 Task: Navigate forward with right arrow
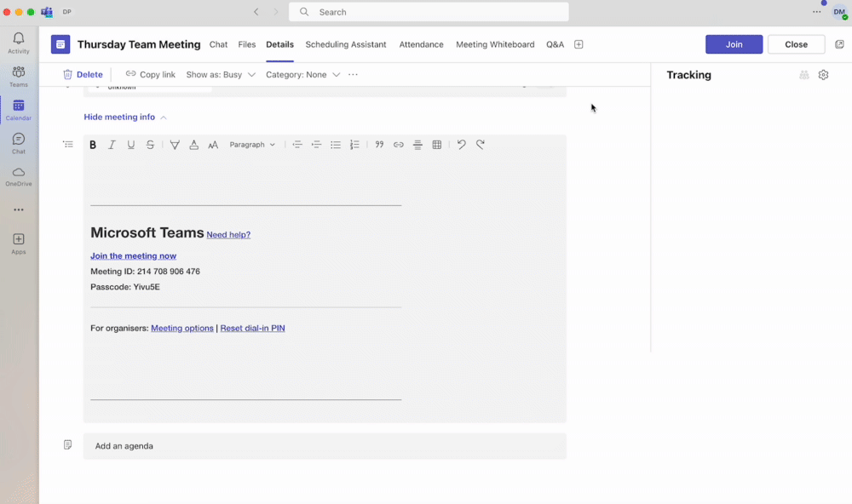[275, 12]
